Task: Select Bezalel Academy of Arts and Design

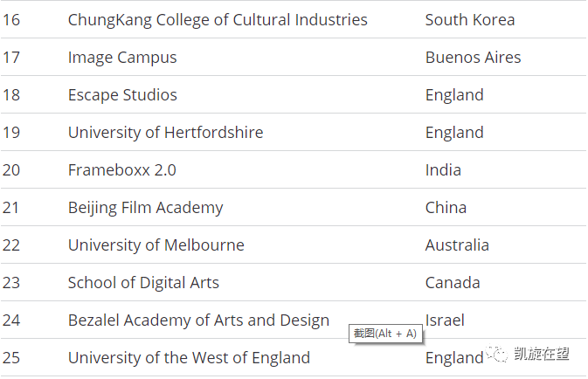Action: (x=198, y=320)
